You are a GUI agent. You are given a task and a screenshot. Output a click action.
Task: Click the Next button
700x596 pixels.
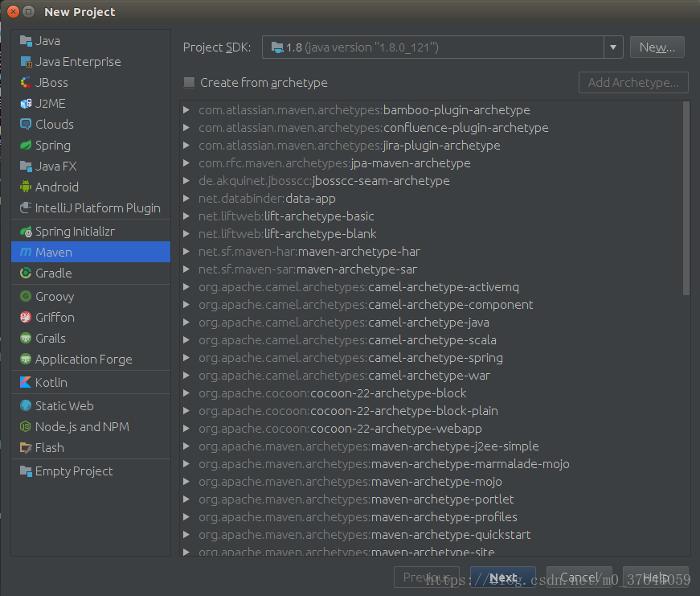point(502,578)
